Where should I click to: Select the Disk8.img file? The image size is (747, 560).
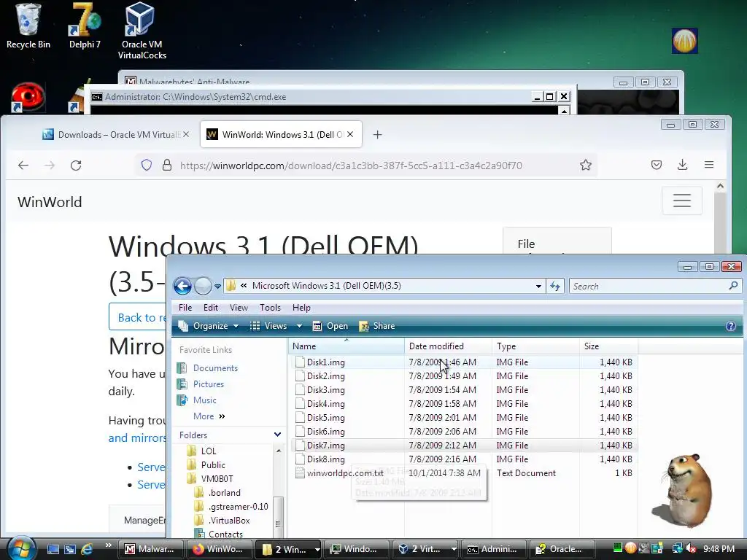(x=325, y=459)
